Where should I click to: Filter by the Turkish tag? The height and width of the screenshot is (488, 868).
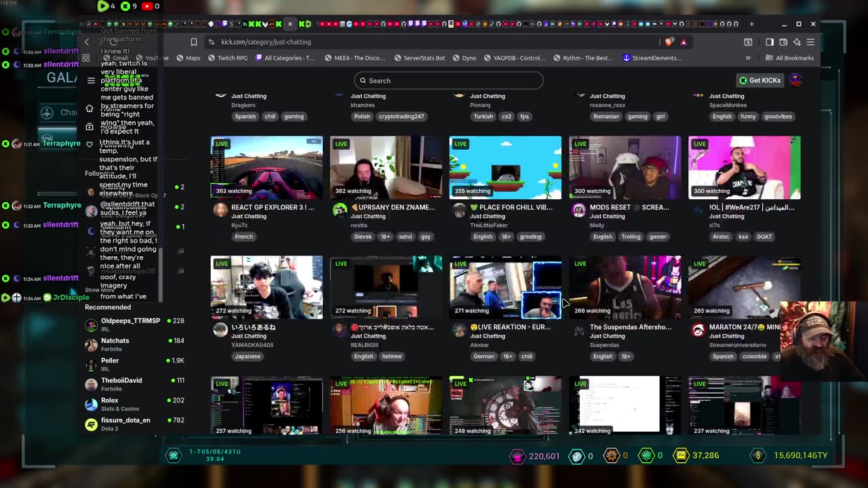tap(483, 117)
